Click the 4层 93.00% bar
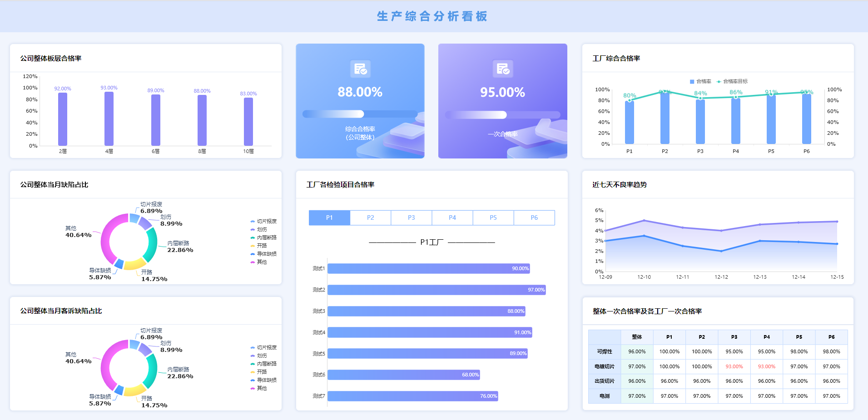868x420 pixels. click(109, 119)
